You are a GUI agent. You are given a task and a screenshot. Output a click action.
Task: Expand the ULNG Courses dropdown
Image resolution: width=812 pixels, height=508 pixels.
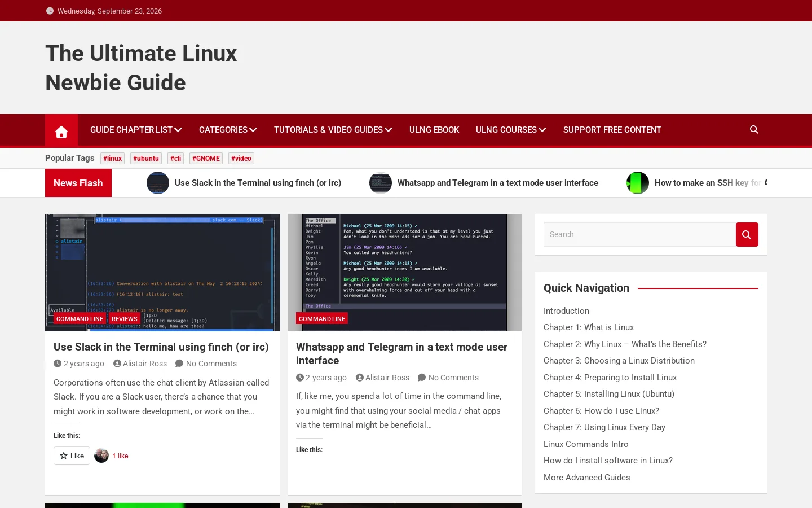pyautogui.click(x=511, y=130)
